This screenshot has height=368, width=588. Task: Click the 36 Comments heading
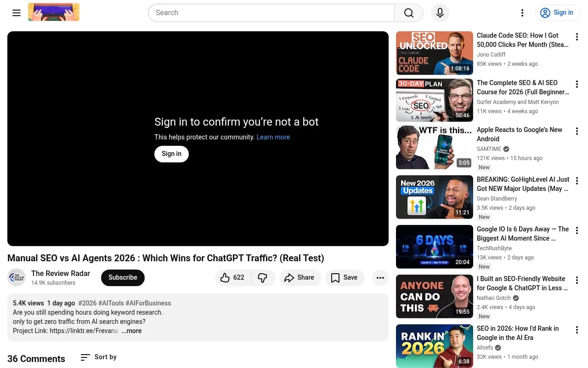point(36,359)
